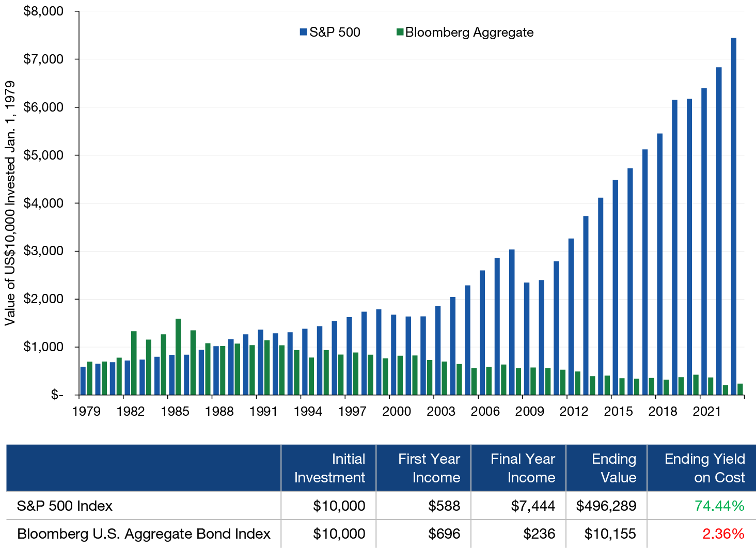Click the tallest blue S&P 500 bar
Image resolution: width=756 pixels, height=548 pixels.
tap(733, 217)
